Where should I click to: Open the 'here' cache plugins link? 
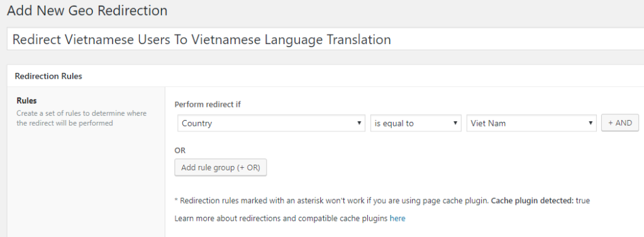397,219
